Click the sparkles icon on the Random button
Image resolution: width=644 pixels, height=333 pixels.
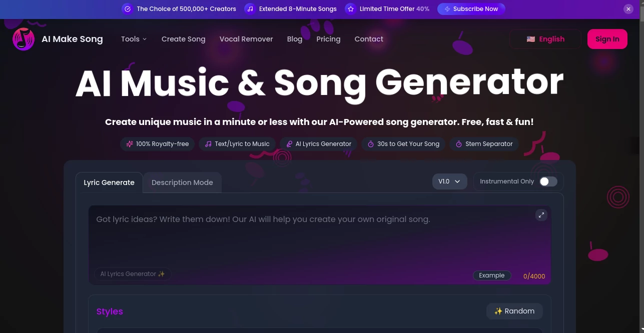[498, 311]
